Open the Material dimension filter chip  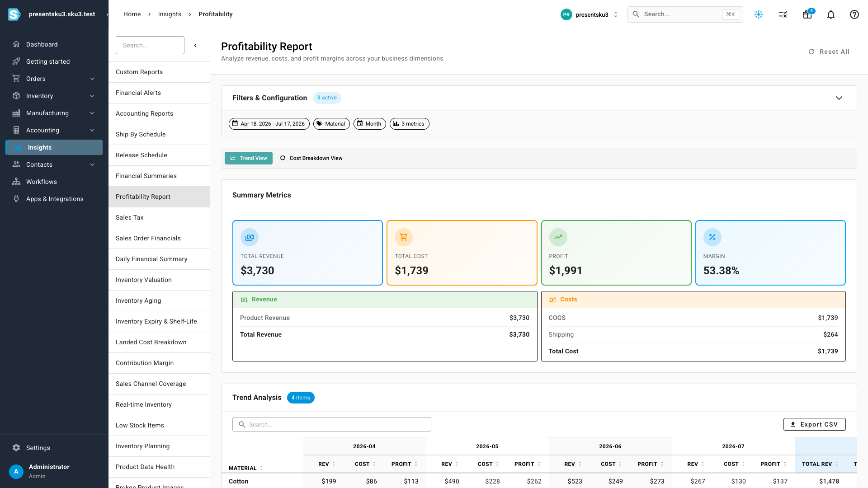[331, 124]
